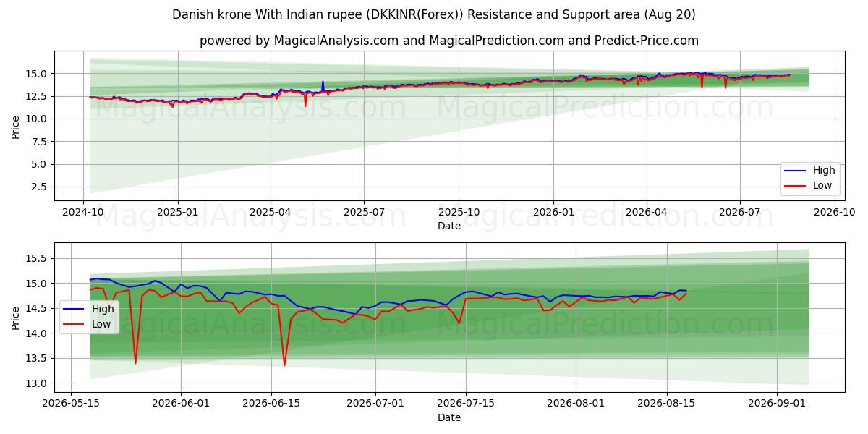Click the bottom chart y-axis value '15.5'
Viewport: 868px width, 434px height.
36,258
